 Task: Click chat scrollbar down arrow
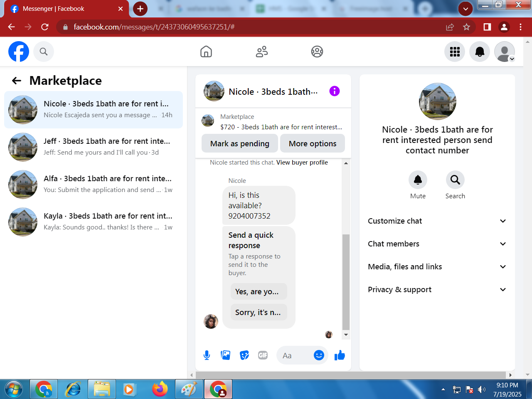click(346, 335)
